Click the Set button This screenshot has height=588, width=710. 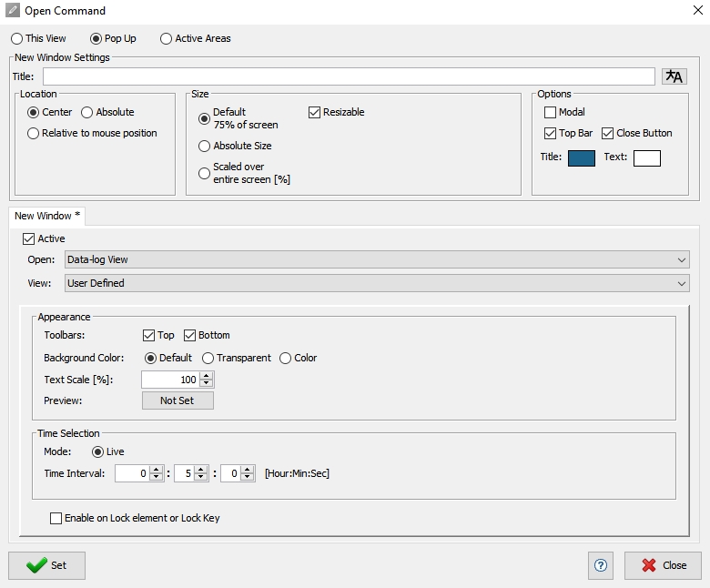pos(46,565)
